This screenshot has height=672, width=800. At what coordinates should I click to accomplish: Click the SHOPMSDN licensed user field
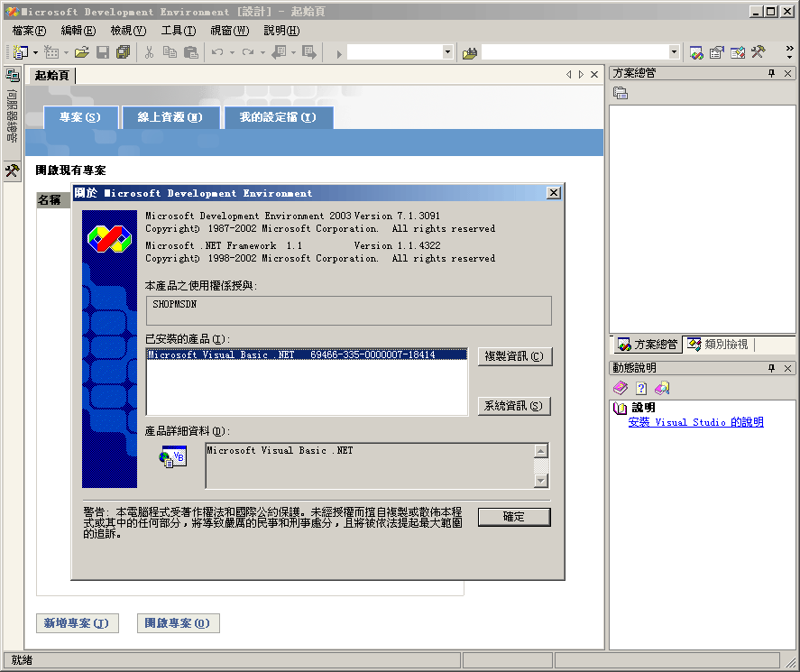coord(348,310)
